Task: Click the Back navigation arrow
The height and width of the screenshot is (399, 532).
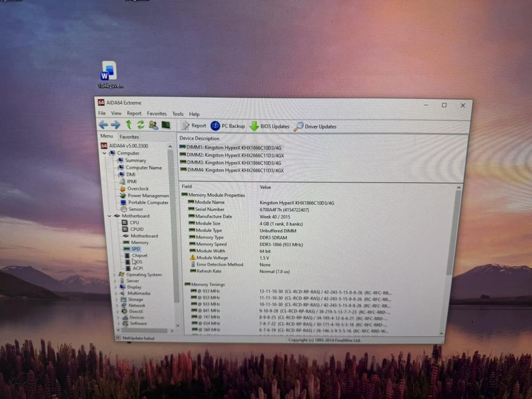Action: [x=103, y=125]
